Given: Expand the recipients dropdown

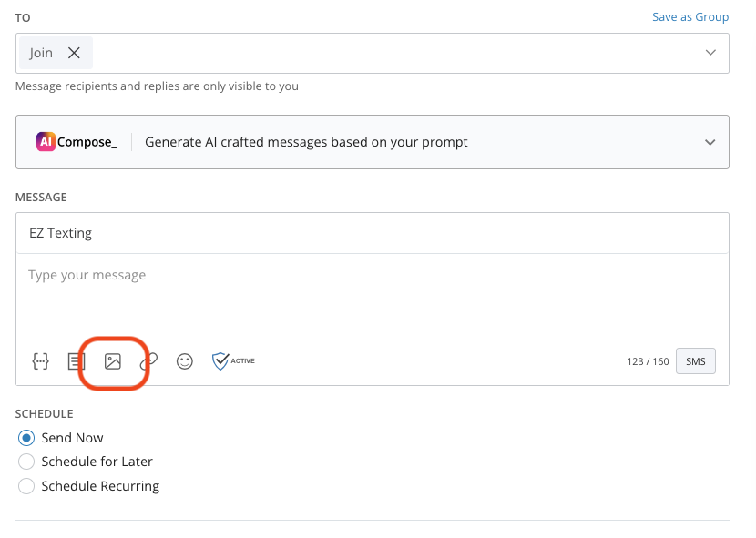Looking at the screenshot, I should pyautogui.click(x=711, y=53).
